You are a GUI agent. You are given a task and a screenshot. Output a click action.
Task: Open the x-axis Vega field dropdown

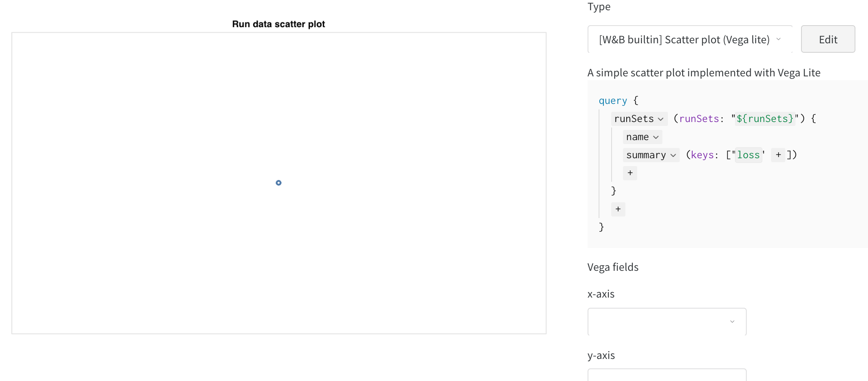[x=666, y=321]
